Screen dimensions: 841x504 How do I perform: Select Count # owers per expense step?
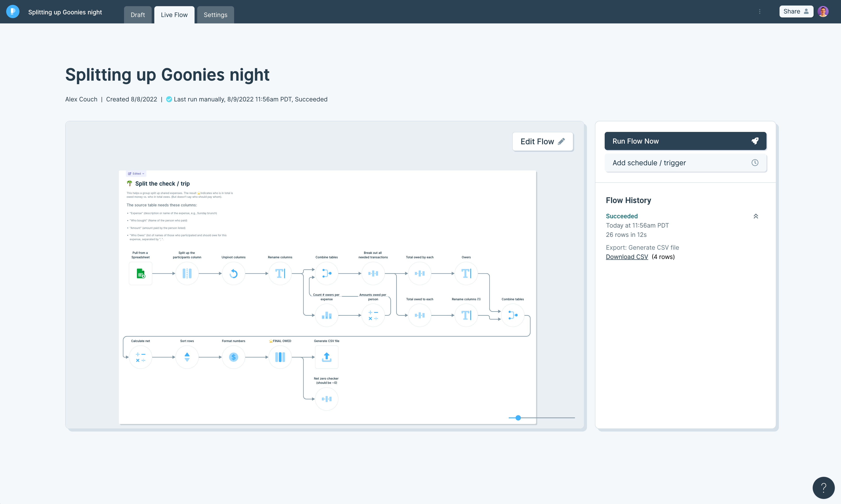click(326, 315)
